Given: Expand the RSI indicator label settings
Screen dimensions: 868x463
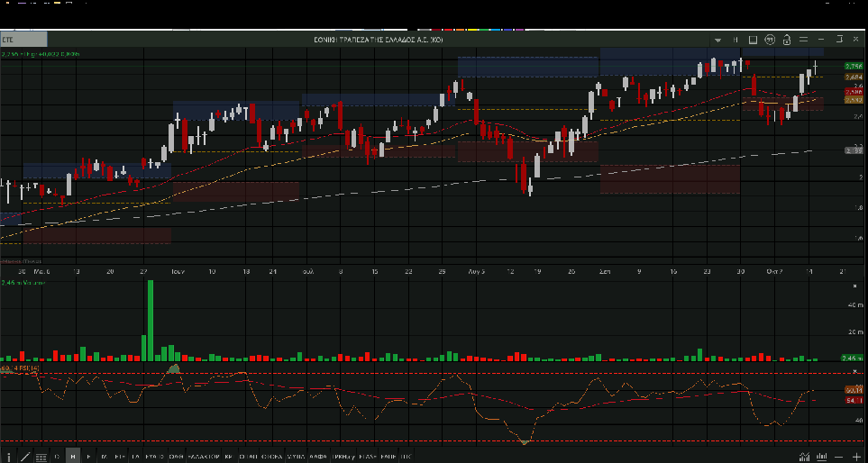Looking at the screenshot, I should coord(18,368).
